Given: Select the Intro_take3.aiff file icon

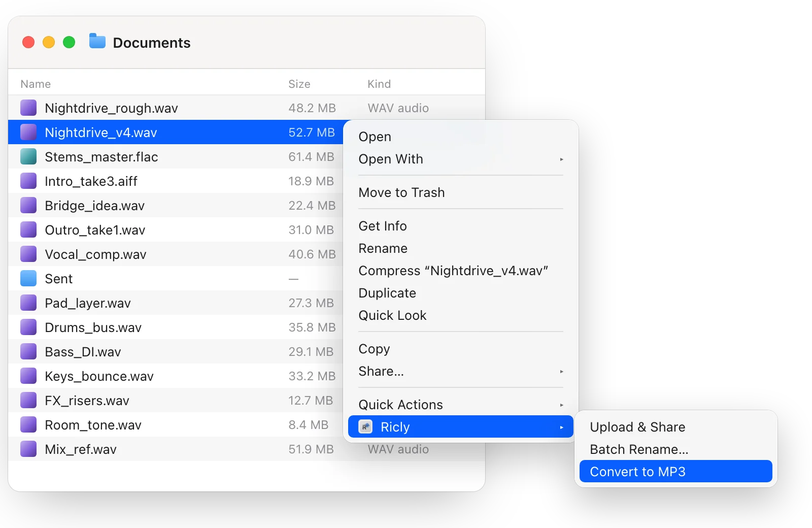Looking at the screenshot, I should (28, 181).
